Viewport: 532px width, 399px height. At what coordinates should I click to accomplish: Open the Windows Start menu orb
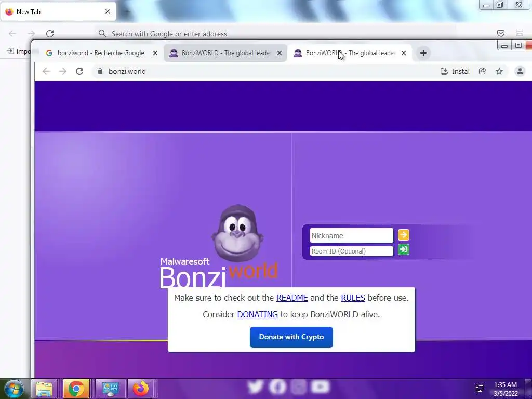pos(14,389)
